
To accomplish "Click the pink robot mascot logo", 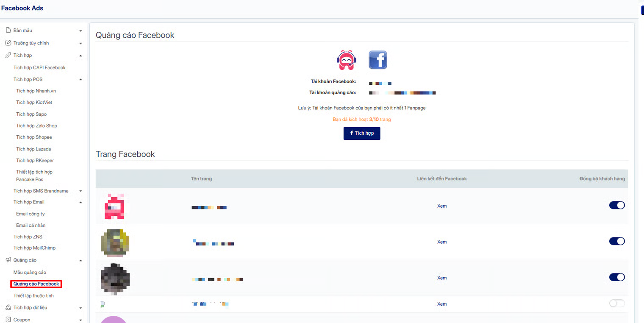I will [346, 60].
